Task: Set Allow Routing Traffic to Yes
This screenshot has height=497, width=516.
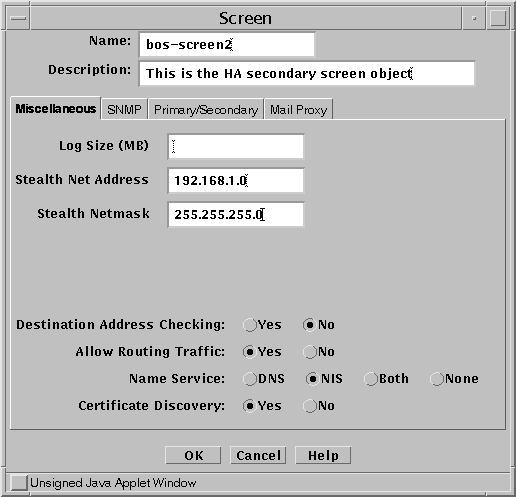Action: [262, 352]
